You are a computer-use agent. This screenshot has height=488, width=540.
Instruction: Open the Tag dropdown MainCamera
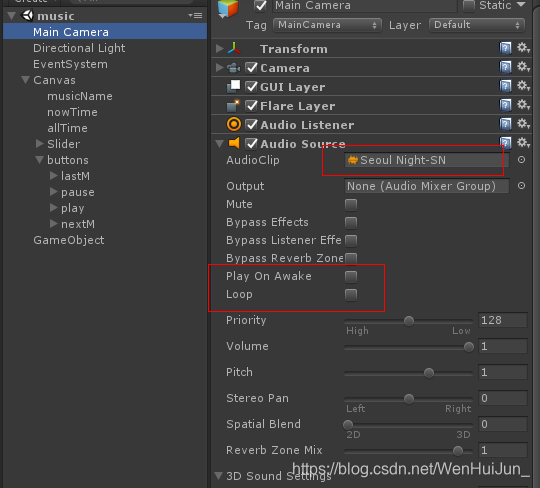click(x=327, y=25)
